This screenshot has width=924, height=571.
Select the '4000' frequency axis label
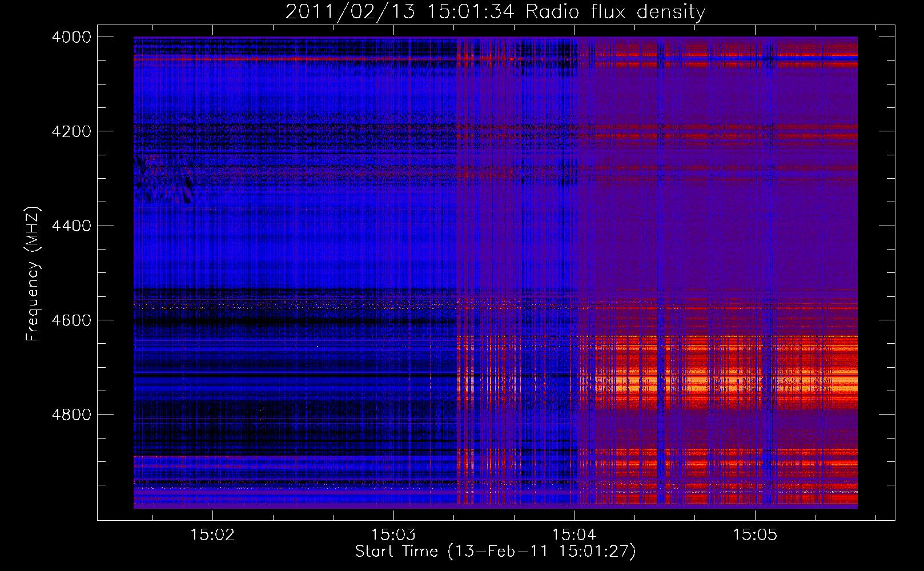[71, 37]
